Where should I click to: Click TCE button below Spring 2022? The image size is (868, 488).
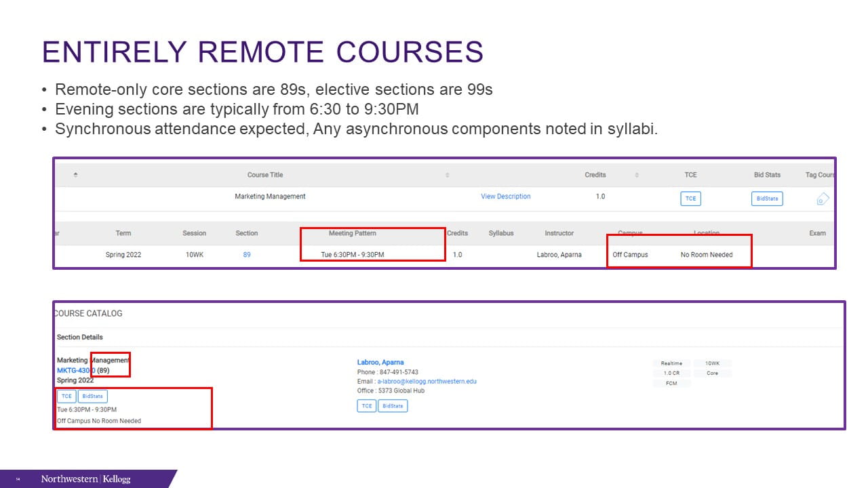pyautogui.click(x=66, y=396)
